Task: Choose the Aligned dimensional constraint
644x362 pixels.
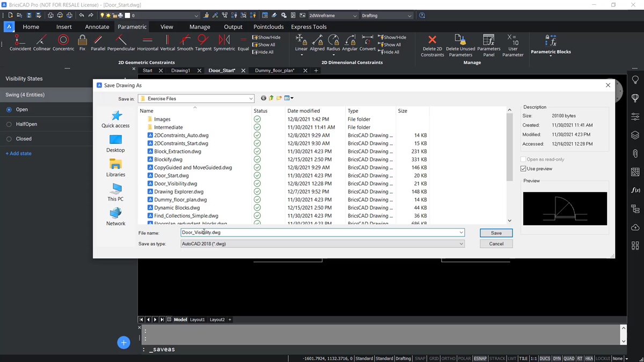Action: (x=317, y=42)
